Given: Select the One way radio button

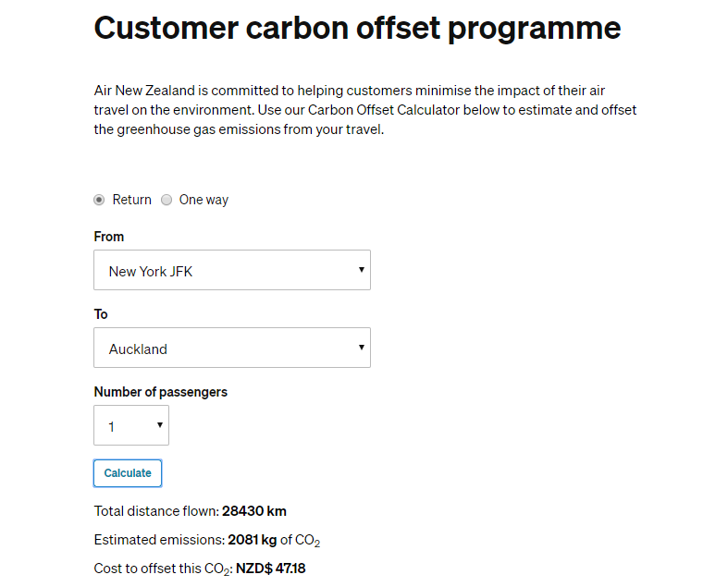Looking at the screenshot, I should coord(167,200).
